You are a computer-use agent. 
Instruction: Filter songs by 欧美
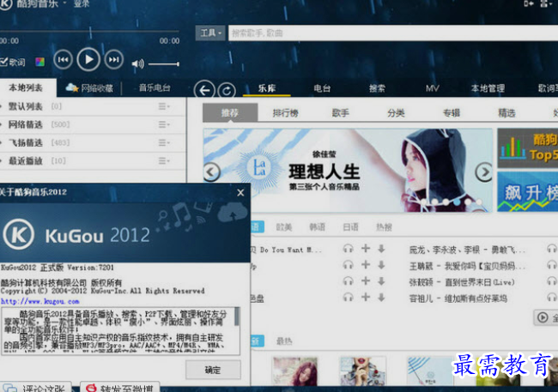284,227
